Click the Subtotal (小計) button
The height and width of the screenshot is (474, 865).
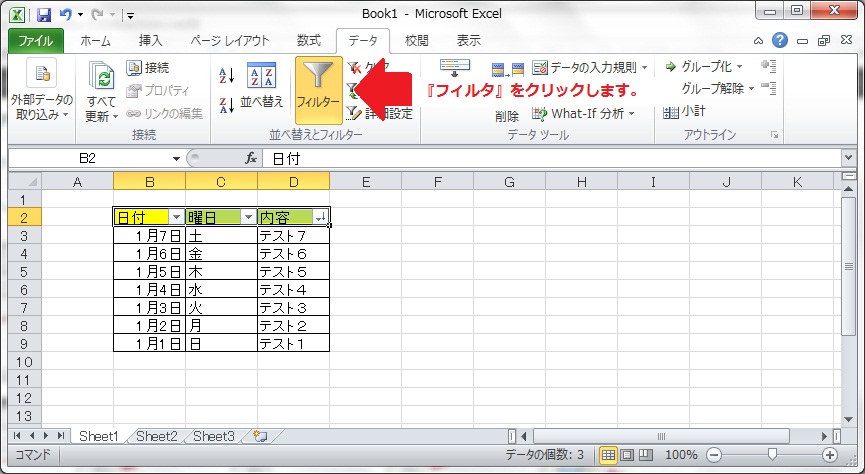pos(684,111)
